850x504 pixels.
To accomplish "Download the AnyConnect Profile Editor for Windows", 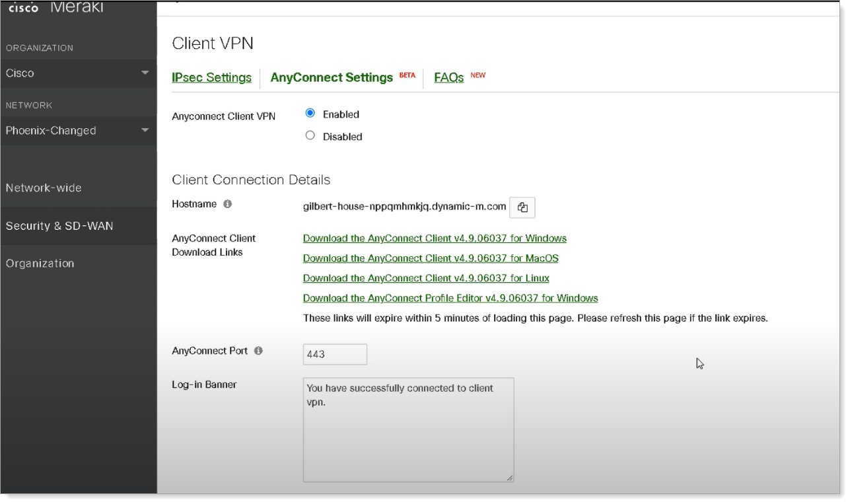I will [450, 298].
